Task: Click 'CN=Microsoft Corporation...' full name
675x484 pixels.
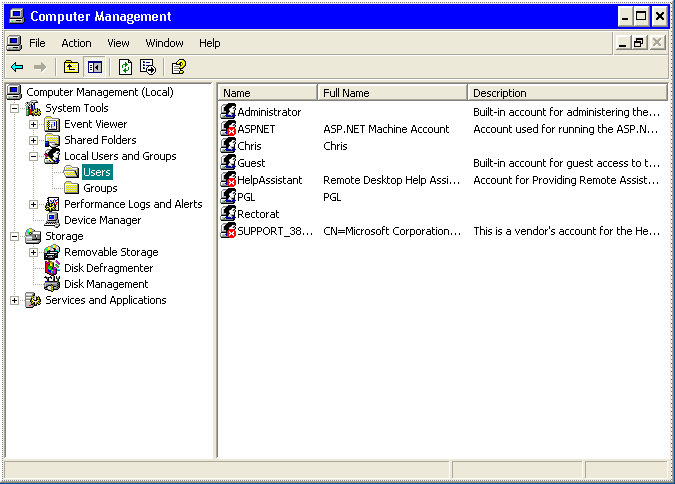Action: 392,231
